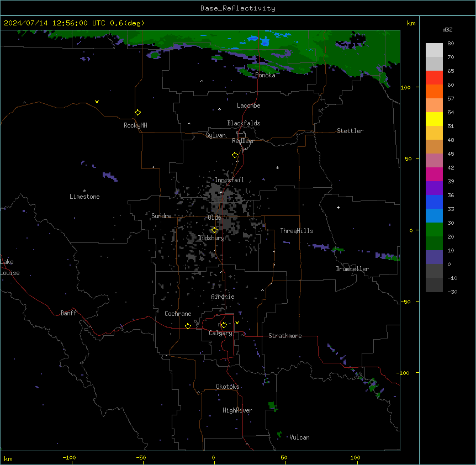Click the small green echo cell beside Vulcan
This screenshot has height=465, width=476.
[x=279, y=435]
